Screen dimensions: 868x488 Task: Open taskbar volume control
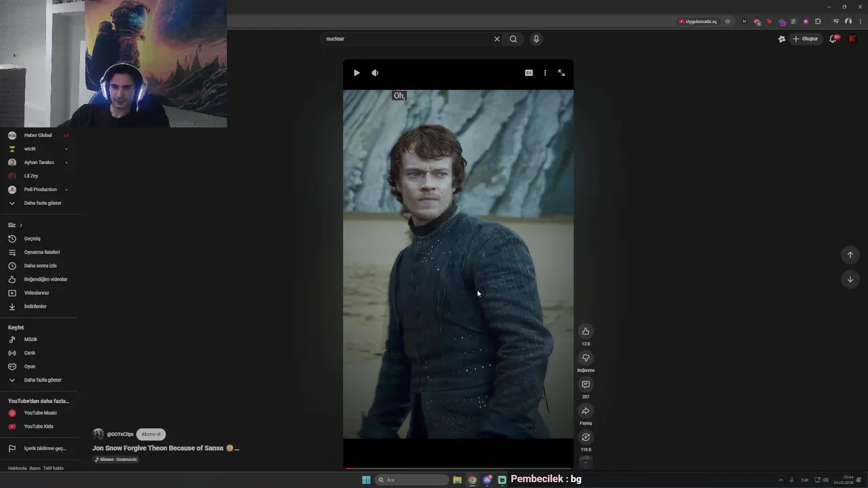825,480
